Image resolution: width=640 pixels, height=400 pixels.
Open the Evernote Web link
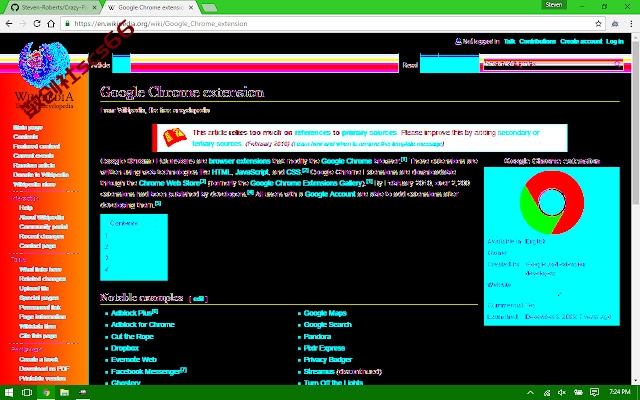coord(134,360)
